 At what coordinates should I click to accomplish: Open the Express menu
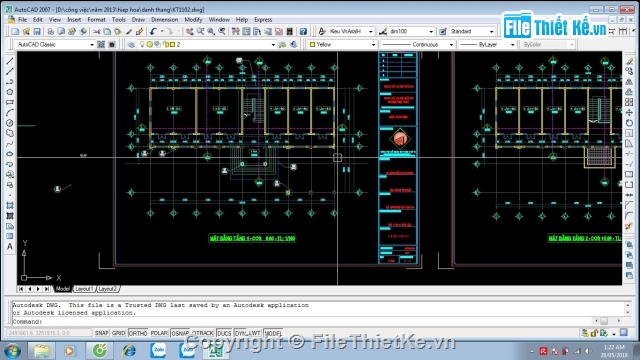[263, 20]
